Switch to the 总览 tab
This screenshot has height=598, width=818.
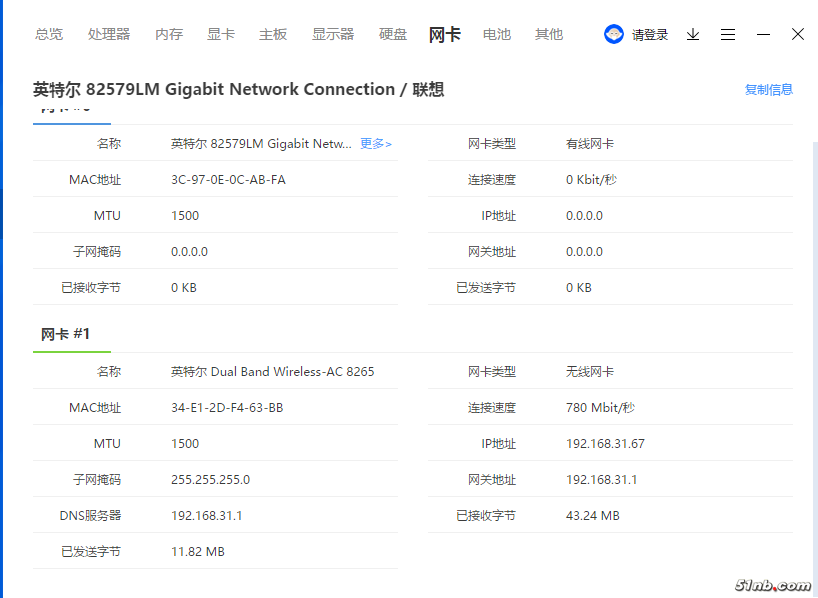point(49,34)
